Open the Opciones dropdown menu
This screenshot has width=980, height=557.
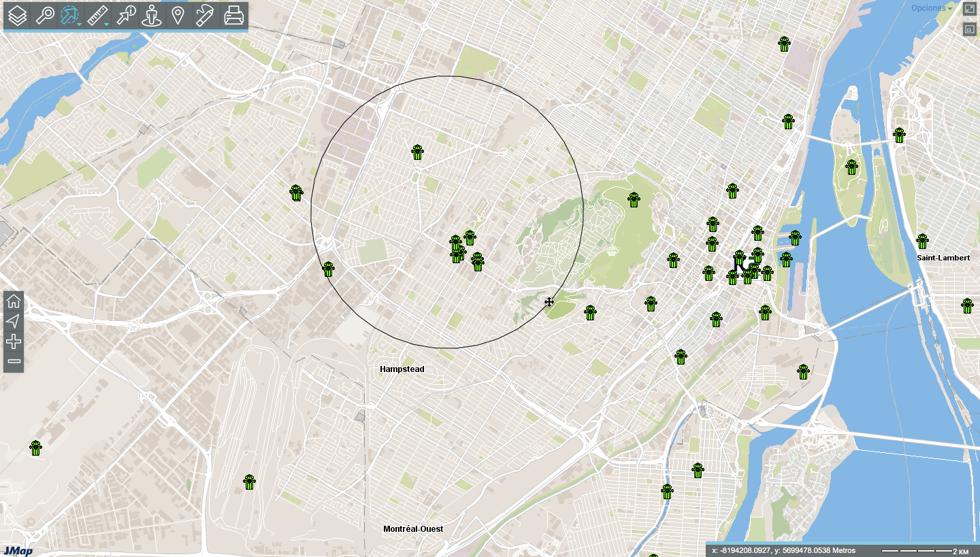point(932,8)
